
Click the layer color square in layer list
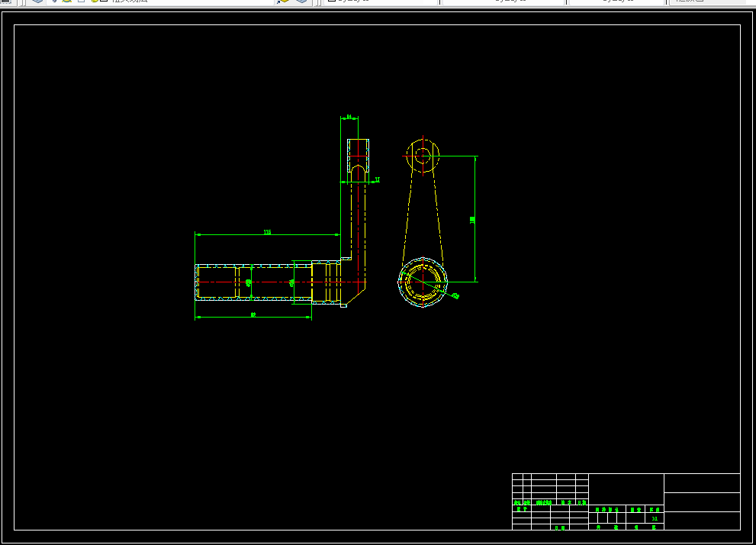[x=104, y=2]
